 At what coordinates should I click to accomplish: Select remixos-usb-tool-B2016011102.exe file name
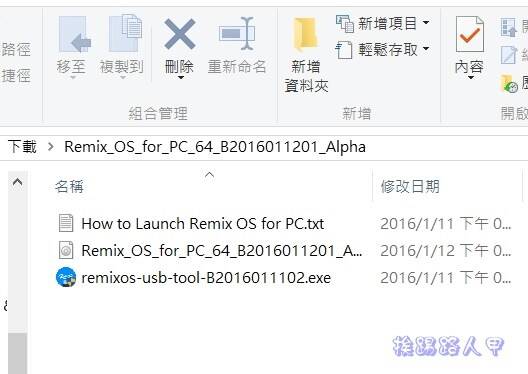(206, 278)
